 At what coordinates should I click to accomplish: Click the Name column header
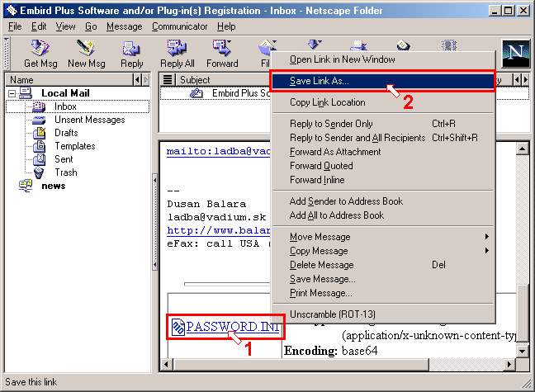pos(69,80)
